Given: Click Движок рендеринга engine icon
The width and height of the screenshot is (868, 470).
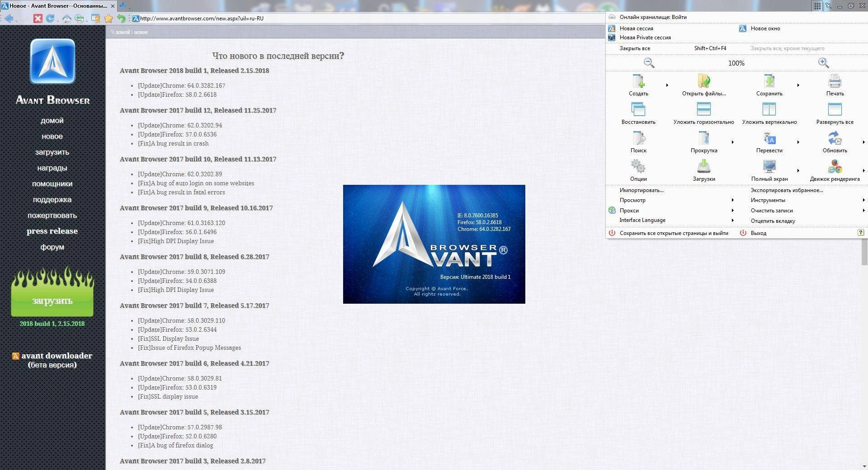Looking at the screenshot, I should [835, 166].
